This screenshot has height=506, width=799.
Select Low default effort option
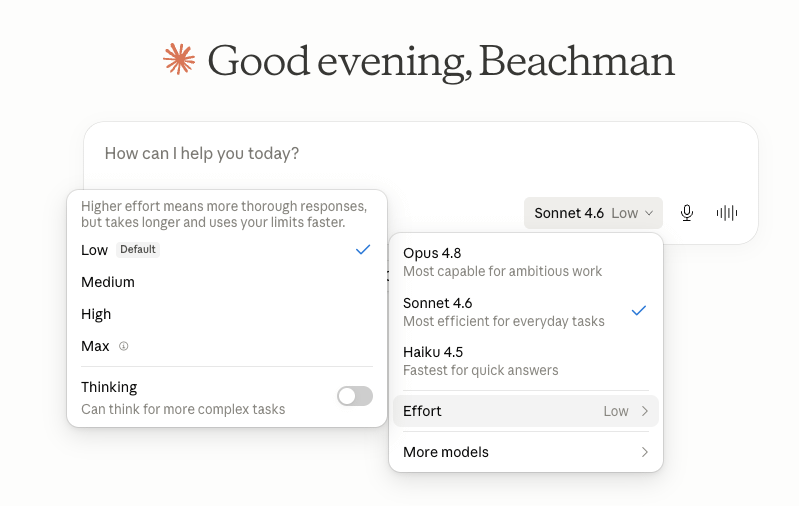227,250
